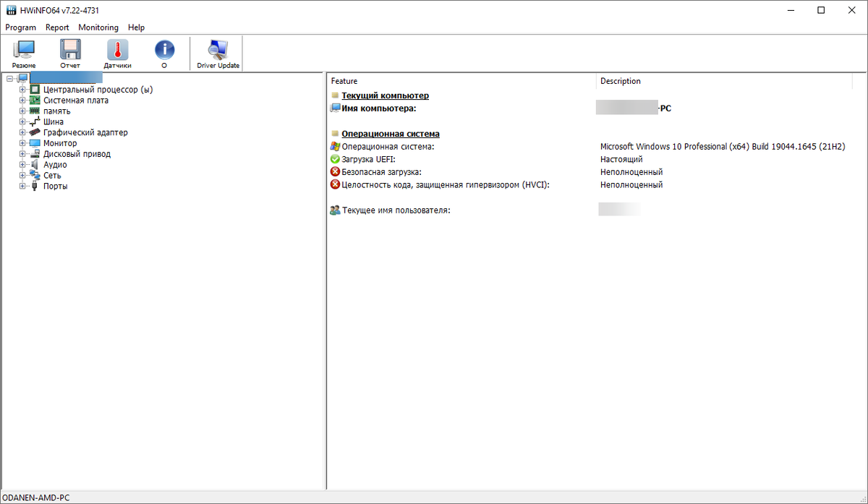
Task: Click the Графический адаптер card icon
Action: (35, 132)
